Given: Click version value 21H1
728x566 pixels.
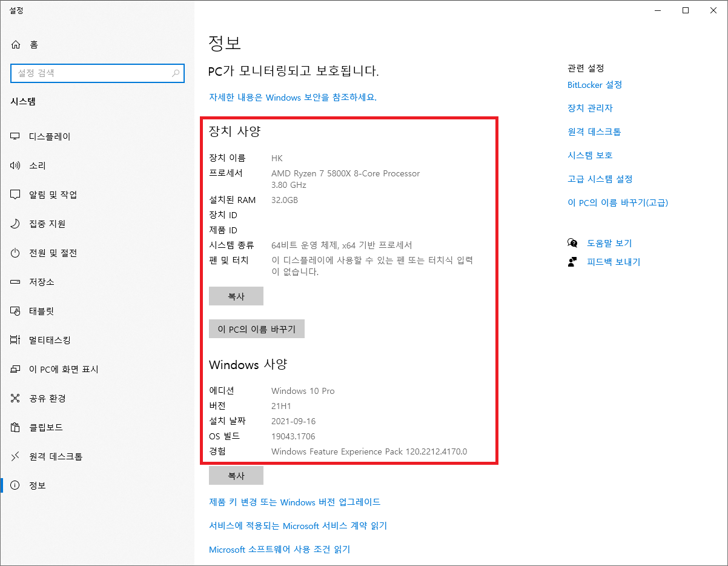Looking at the screenshot, I should (282, 406).
